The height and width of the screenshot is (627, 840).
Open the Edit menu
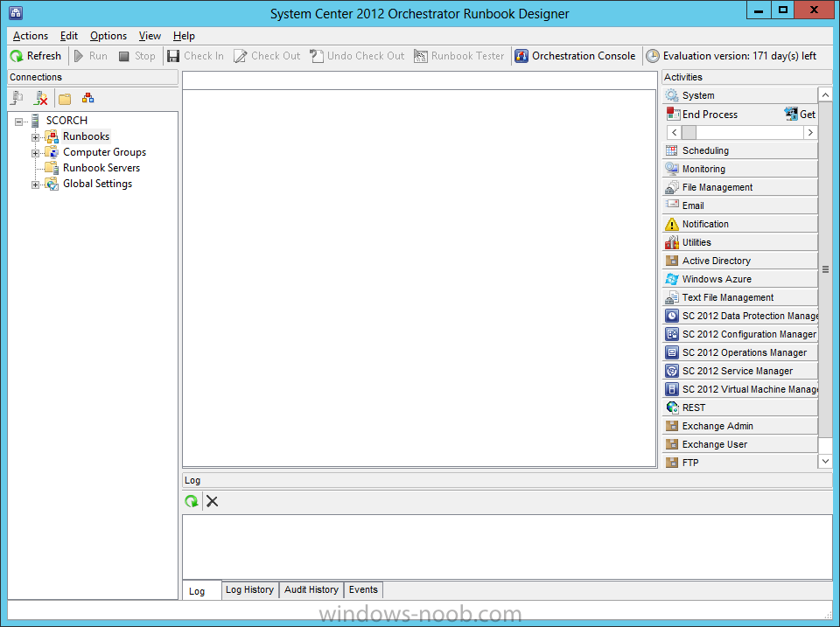[68, 36]
